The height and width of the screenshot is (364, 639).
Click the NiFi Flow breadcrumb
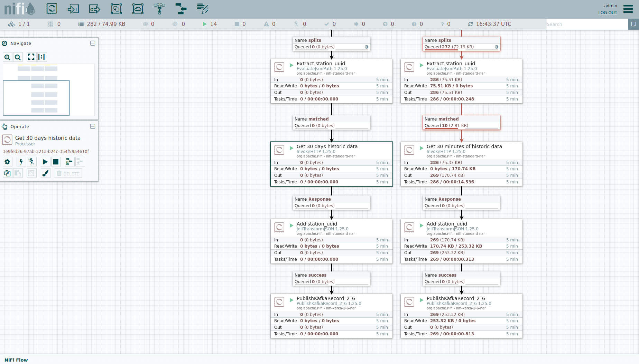coord(16,360)
